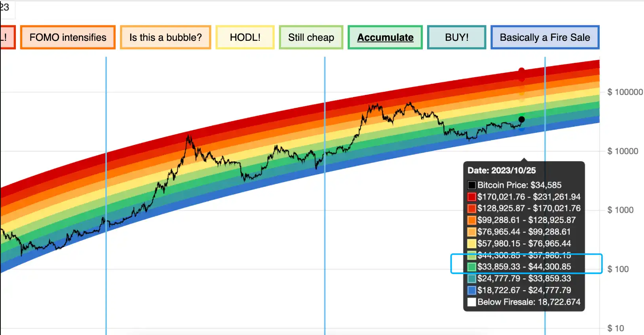Click the $33,859.33 - $44,300.85 range text
The image size is (644, 335).
[x=524, y=267]
